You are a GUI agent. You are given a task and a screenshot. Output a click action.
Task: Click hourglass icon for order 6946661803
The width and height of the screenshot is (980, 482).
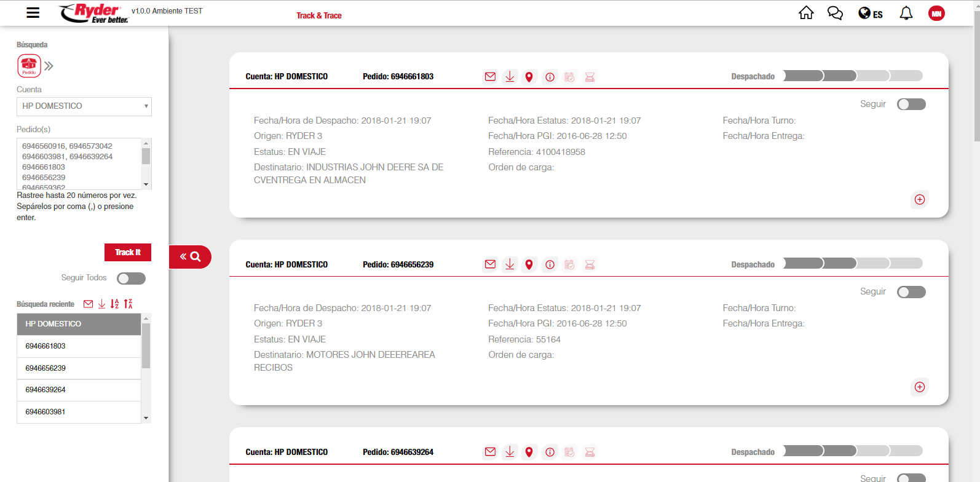590,77
